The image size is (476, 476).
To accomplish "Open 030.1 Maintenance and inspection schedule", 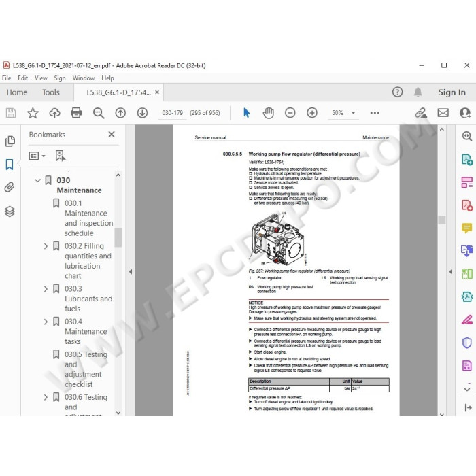I will (88, 218).
